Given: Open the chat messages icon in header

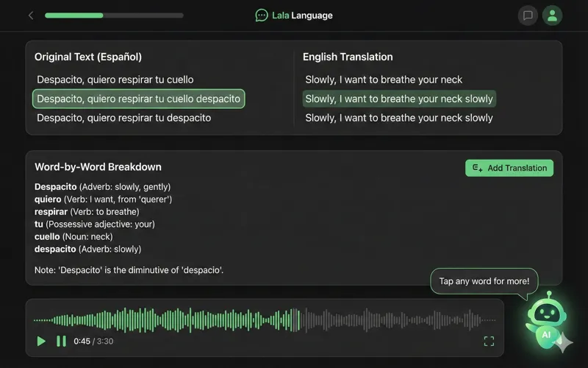Looking at the screenshot, I should click(x=528, y=15).
